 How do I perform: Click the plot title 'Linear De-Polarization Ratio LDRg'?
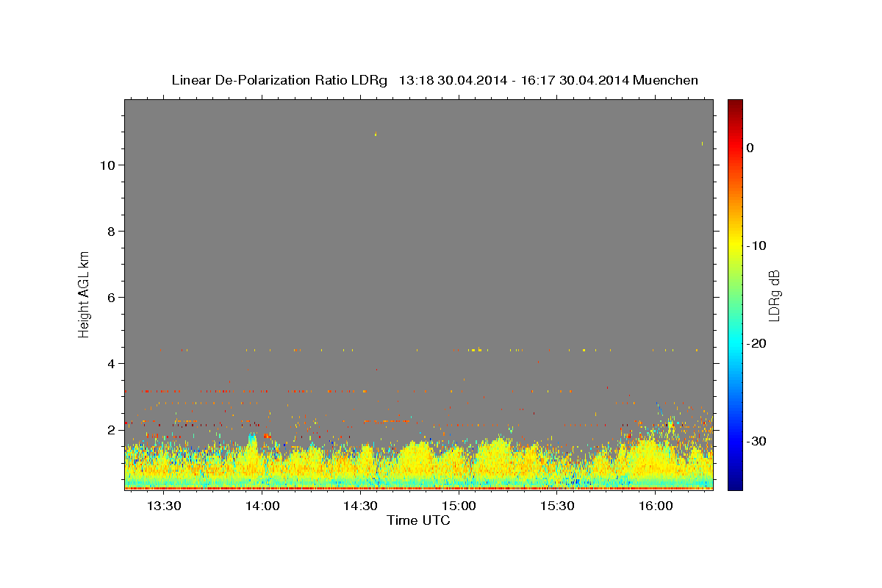point(279,80)
